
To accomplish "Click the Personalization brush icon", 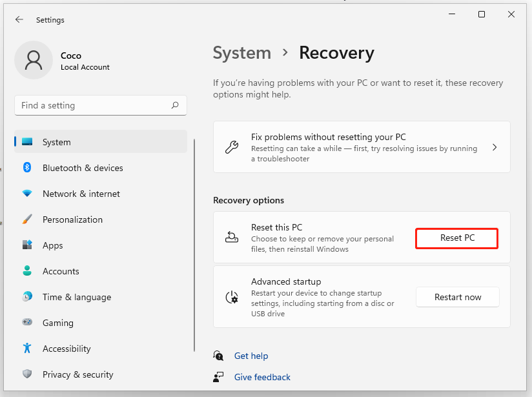I will pyautogui.click(x=26, y=219).
